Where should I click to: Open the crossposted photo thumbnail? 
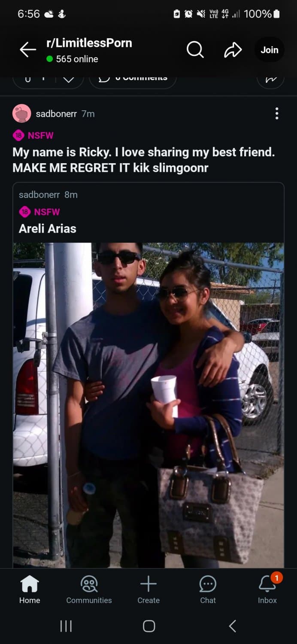pyautogui.click(x=148, y=405)
